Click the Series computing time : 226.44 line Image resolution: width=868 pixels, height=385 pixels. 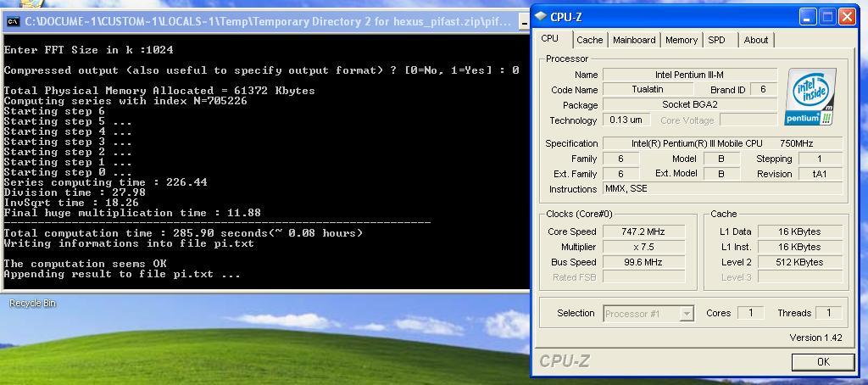pyautogui.click(x=105, y=182)
